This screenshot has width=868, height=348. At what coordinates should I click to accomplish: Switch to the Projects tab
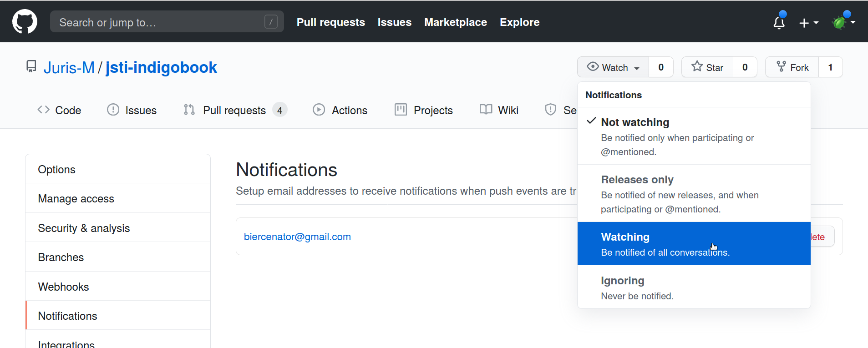[x=424, y=110]
